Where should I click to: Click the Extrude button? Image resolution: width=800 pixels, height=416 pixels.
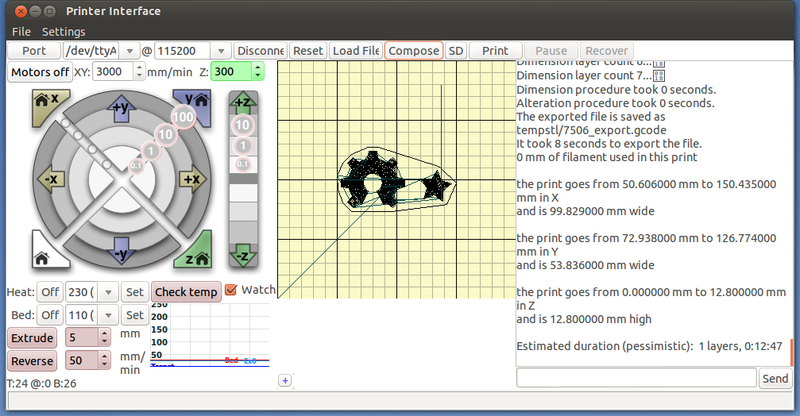[x=32, y=338]
